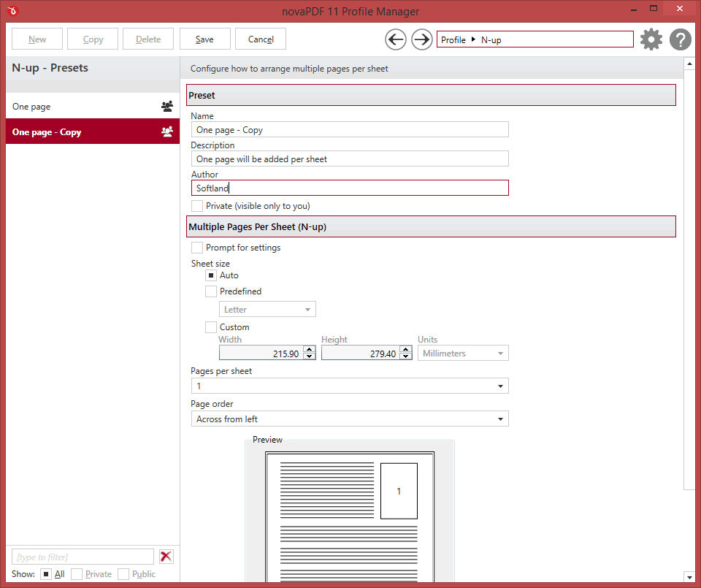Clear the filter with the red X icon

pos(166,557)
